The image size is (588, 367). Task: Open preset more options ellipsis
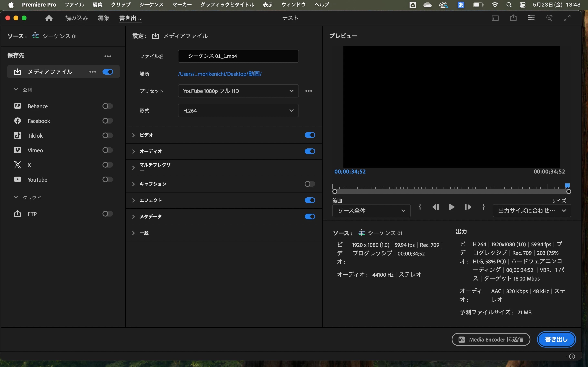coord(308,91)
